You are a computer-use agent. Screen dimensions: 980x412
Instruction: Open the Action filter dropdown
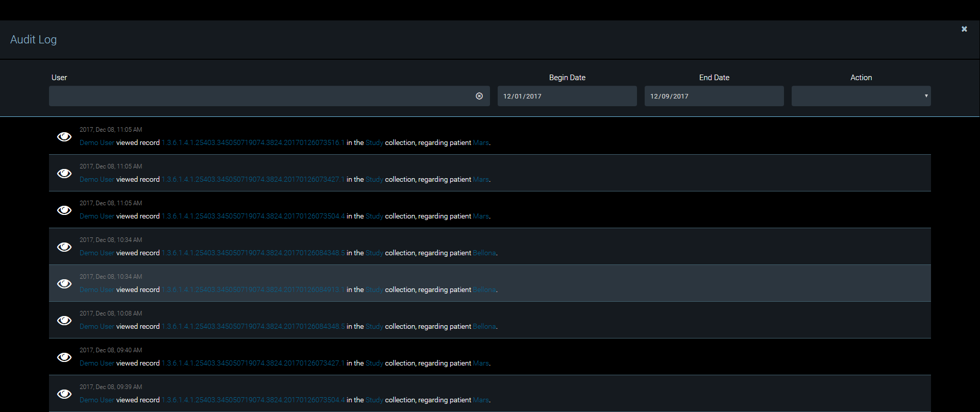pyautogui.click(x=861, y=96)
